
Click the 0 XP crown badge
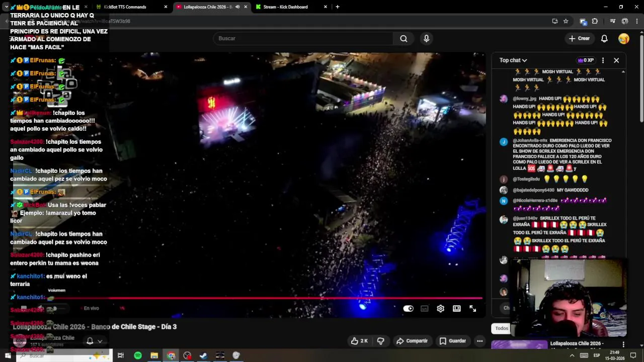coord(586,60)
